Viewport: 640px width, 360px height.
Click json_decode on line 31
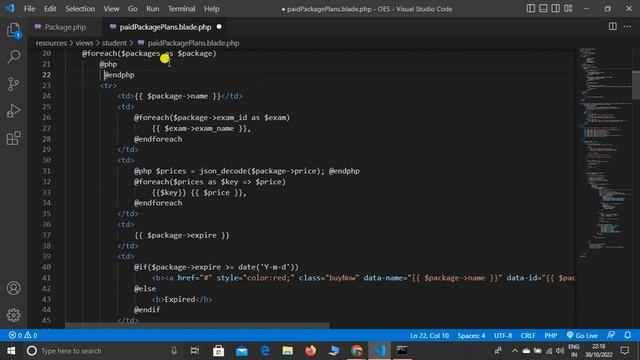coord(223,171)
